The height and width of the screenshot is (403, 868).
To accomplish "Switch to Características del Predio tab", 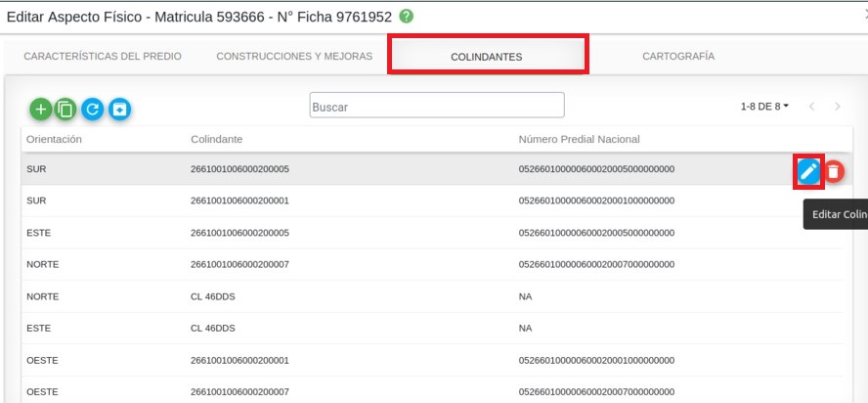I will [103, 56].
